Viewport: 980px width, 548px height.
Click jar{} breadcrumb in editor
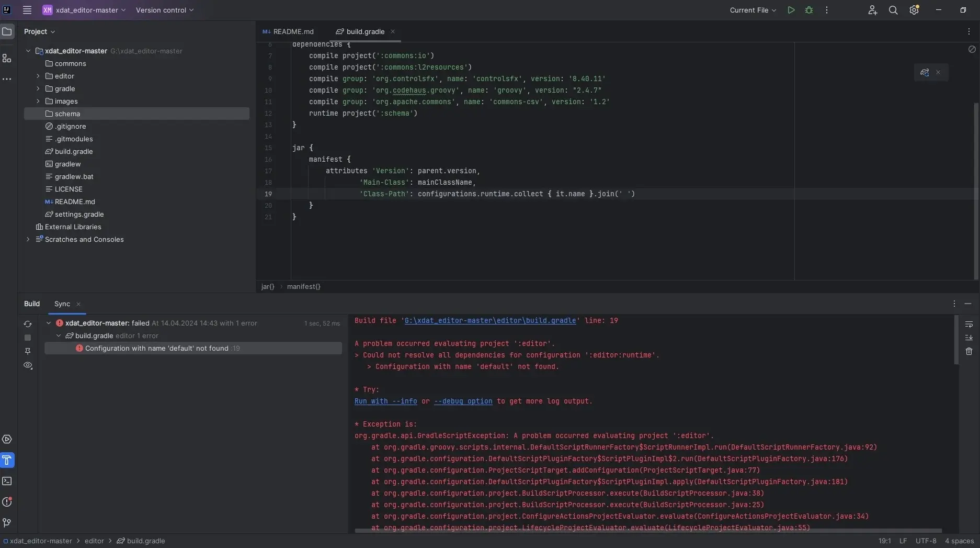(268, 286)
